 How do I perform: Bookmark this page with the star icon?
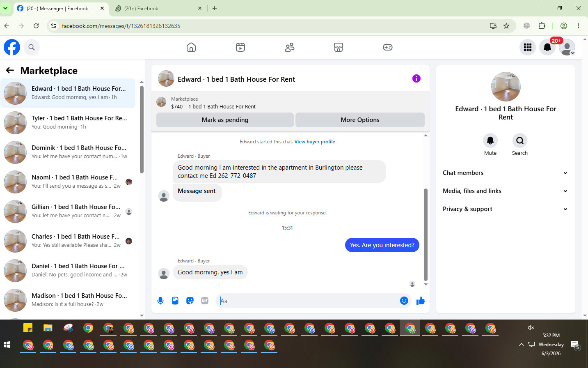(x=506, y=26)
